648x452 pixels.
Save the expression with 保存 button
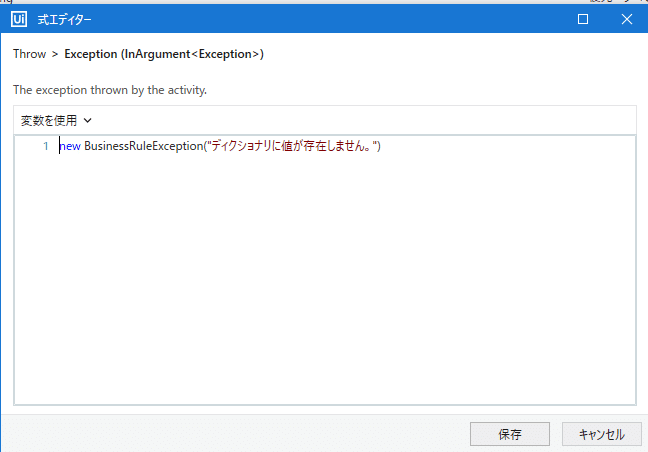(510, 434)
